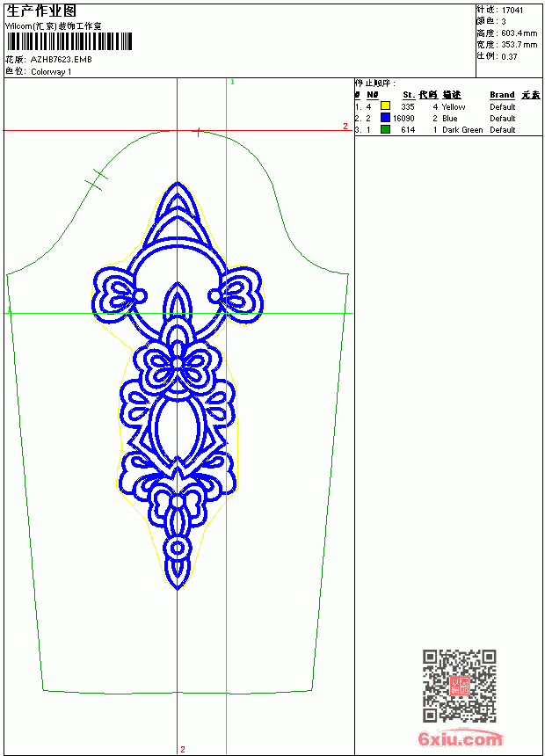Click the green marker 1 at top

pyautogui.click(x=232, y=83)
